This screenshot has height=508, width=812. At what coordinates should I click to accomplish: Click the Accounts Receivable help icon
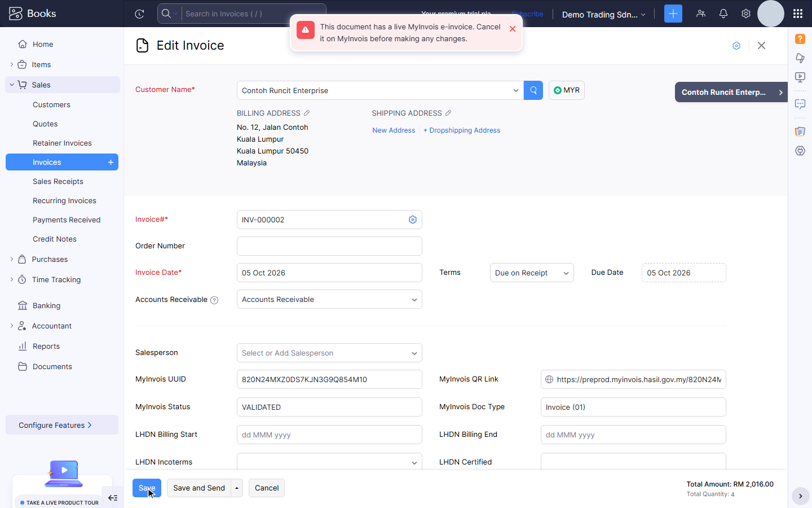pyautogui.click(x=214, y=300)
